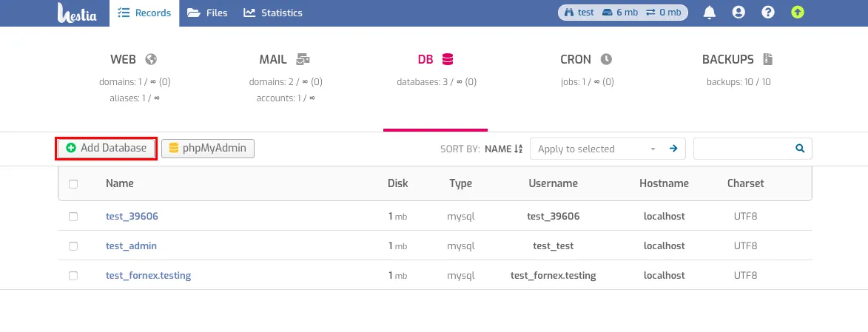Open the notifications bell icon
This screenshot has width=868, height=332.
(x=709, y=12)
